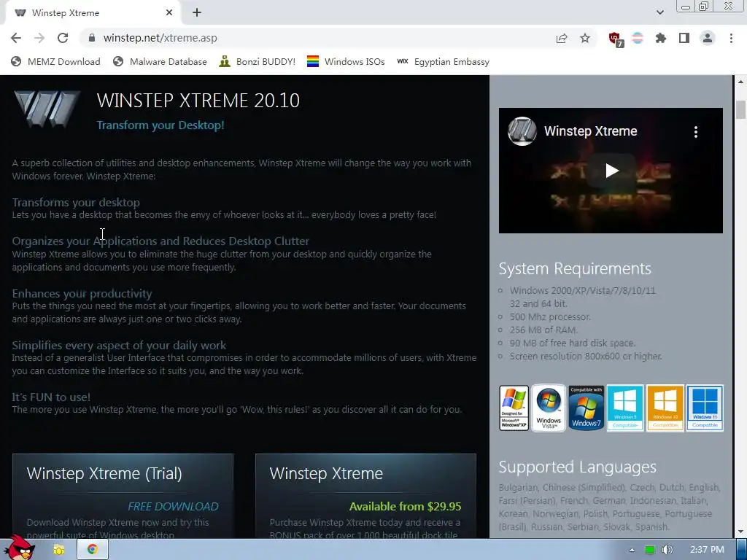
Task: Open the Winstep Xtreme (Trial) card heading
Action: point(104,474)
